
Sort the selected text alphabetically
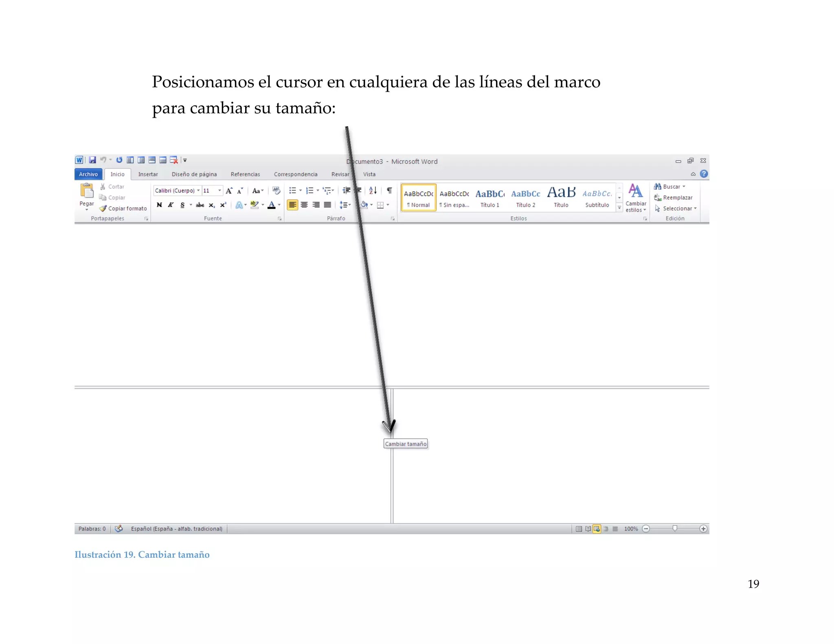(x=373, y=191)
